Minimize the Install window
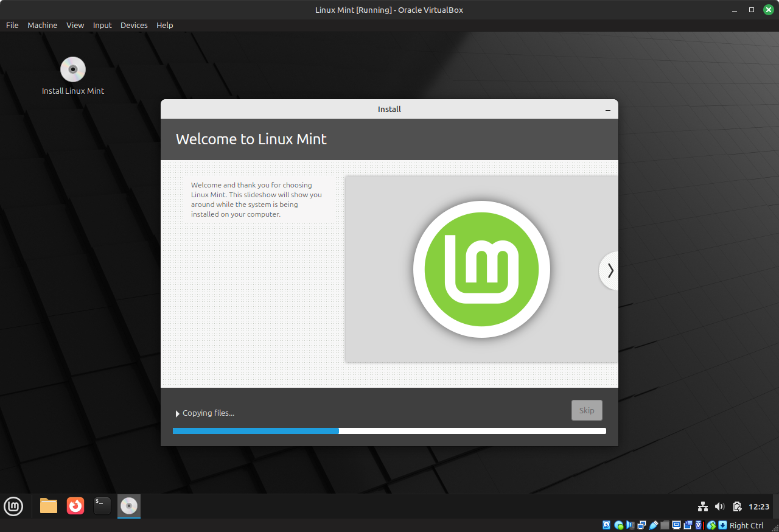This screenshot has height=532, width=779. 608,110
